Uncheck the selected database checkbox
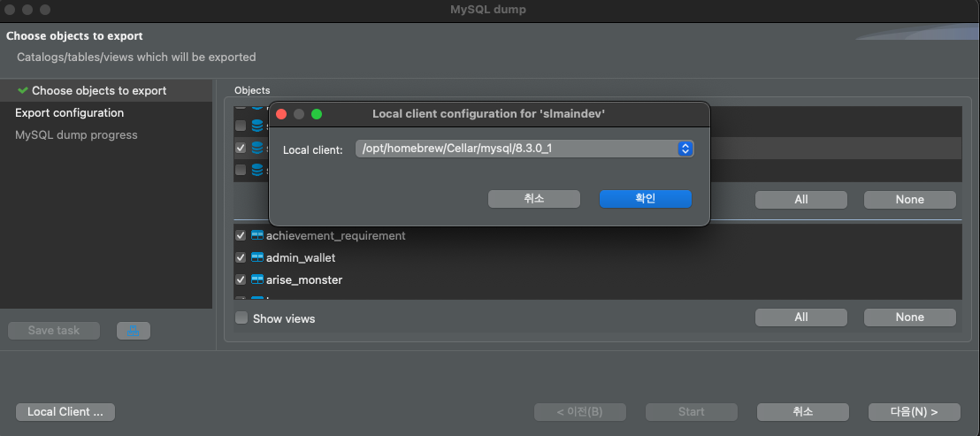 point(241,148)
